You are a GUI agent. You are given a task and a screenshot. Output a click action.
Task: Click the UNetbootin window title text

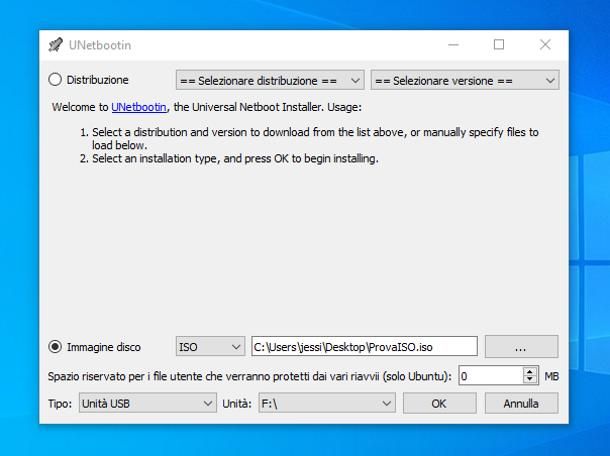100,45
